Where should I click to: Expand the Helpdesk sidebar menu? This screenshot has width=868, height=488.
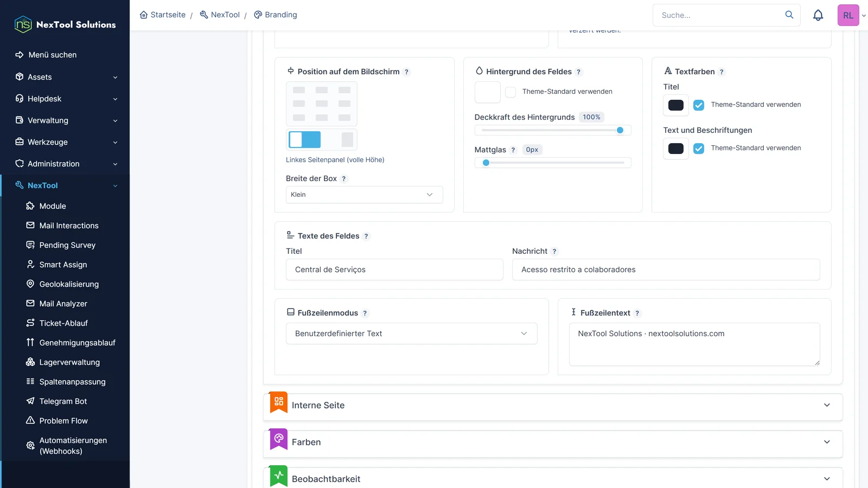pos(65,99)
